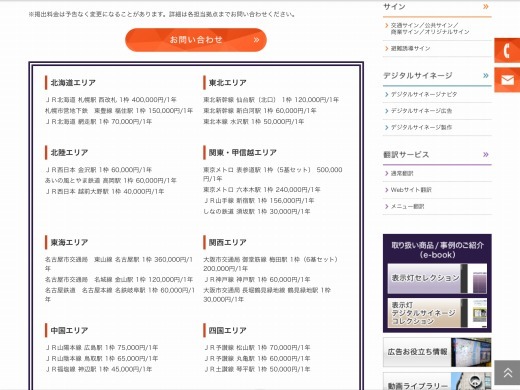This screenshot has height=390, width=520.
Task: Select the 網走駅 70,000円 line
Action: (x=99, y=122)
